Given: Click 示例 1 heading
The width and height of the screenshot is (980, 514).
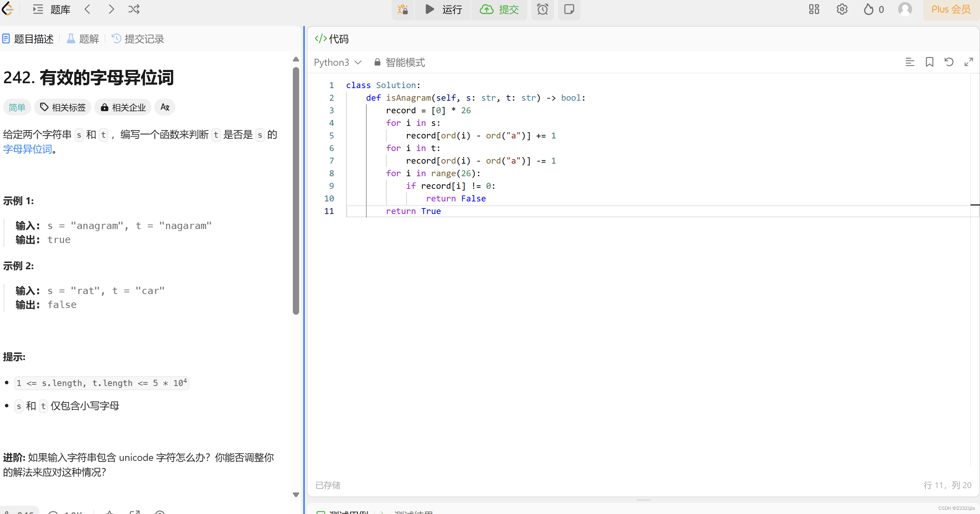Looking at the screenshot, I should pos(18,201).
